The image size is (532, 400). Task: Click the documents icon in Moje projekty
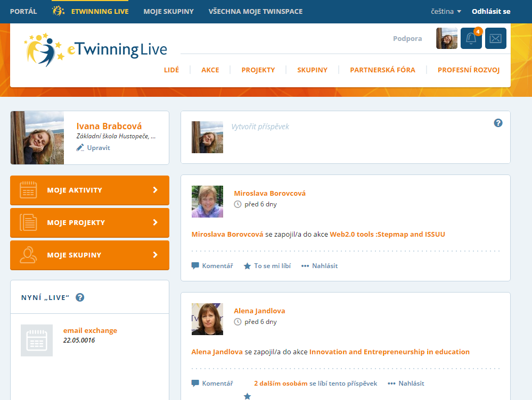point(28,222)
